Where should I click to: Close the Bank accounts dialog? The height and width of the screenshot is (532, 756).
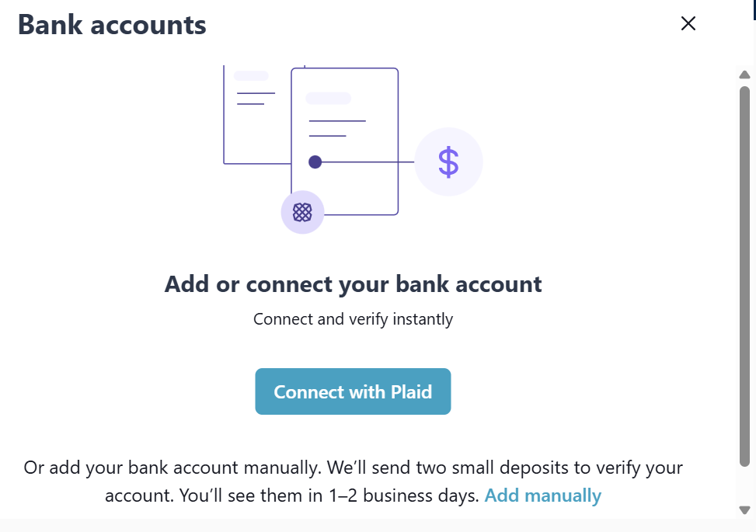pyautogui.click(x=688, y=23)
